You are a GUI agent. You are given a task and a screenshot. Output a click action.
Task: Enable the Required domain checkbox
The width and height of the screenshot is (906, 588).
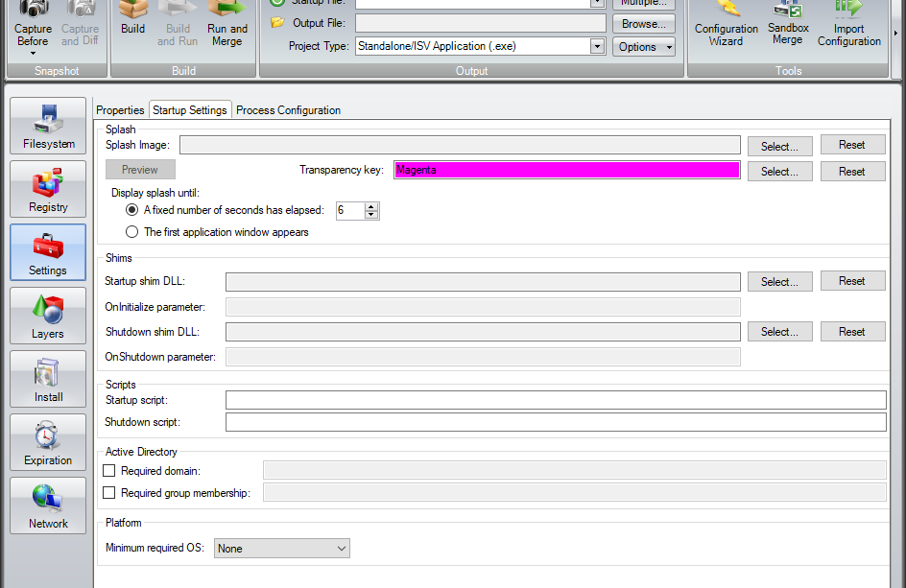[x=108, y=471]
